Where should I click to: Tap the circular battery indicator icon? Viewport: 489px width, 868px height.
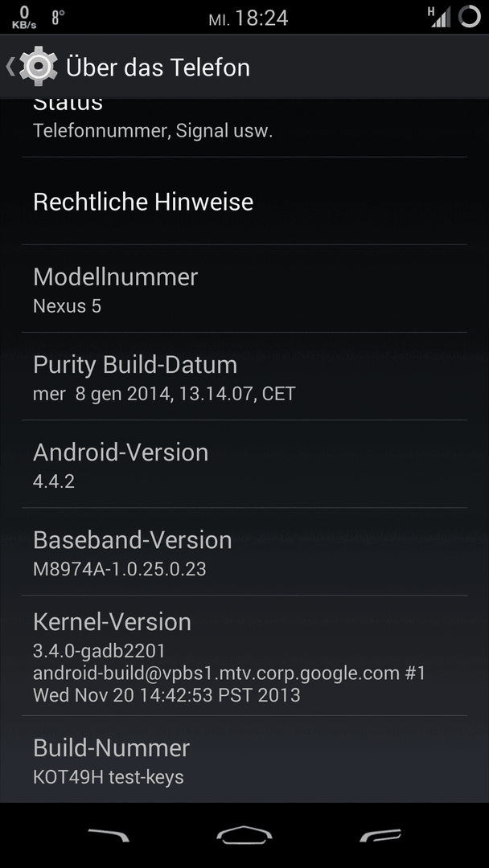click(469, 17)
